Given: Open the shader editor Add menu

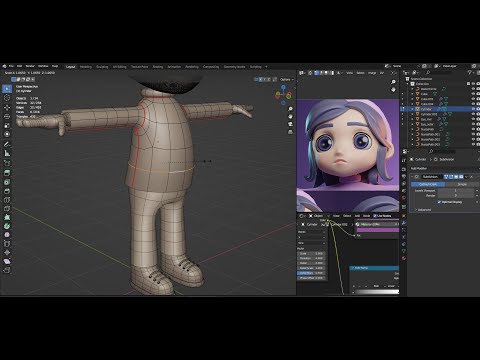Looking at the screenshot, I should [x=357, y=216].
